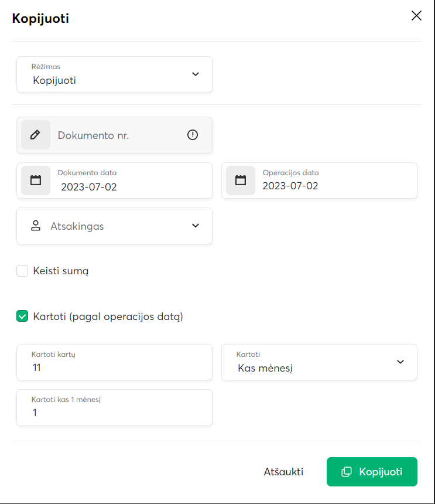Screen dimensions: 435x504
Task: Open calendar picker for Operacijos data
Action: tap(241, 181)
